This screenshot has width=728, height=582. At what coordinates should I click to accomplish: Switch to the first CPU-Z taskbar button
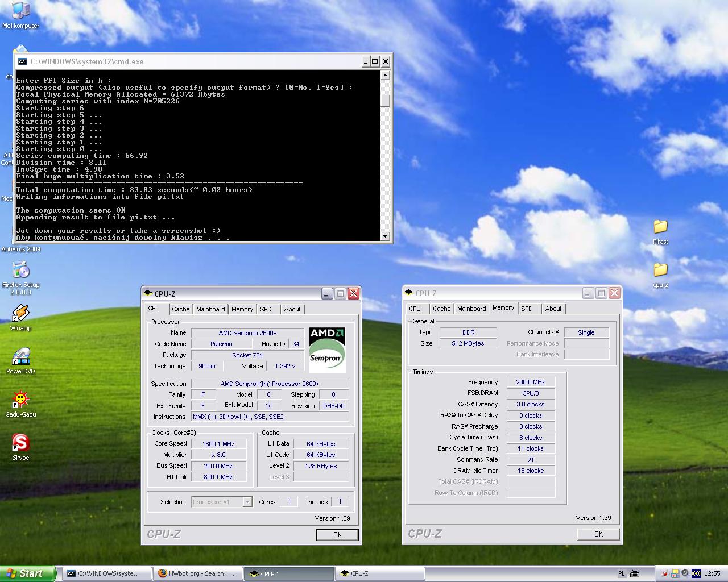[x=289, y=573]
